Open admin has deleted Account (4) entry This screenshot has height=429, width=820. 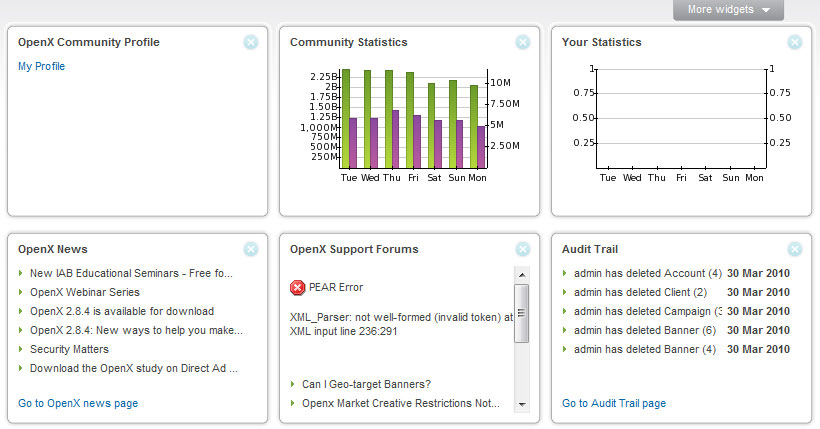coord(647,273)
